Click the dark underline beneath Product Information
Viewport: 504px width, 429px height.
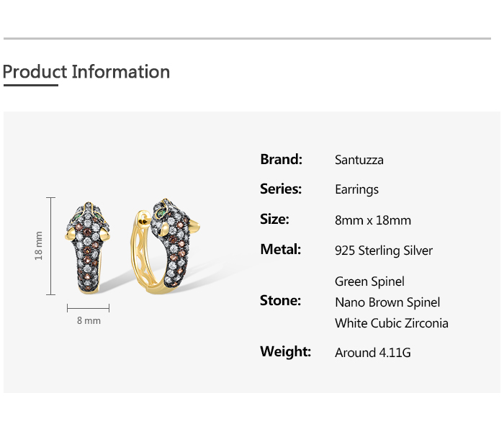[30, 86]
